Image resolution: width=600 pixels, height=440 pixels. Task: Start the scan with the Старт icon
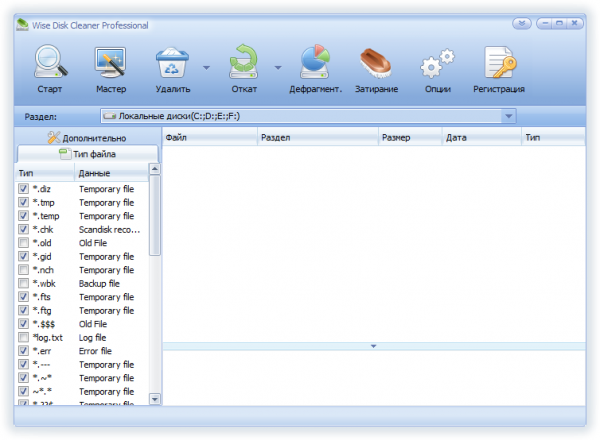coord(50,62)
